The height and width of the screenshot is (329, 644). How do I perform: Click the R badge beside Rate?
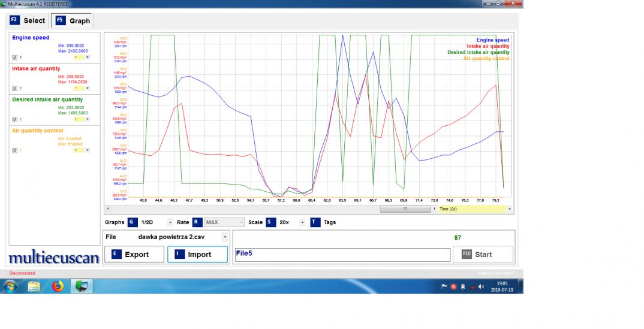pos(197,222)
